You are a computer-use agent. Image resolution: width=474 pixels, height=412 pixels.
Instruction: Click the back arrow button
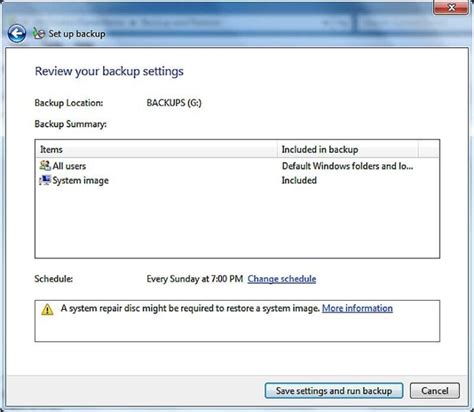17,33
